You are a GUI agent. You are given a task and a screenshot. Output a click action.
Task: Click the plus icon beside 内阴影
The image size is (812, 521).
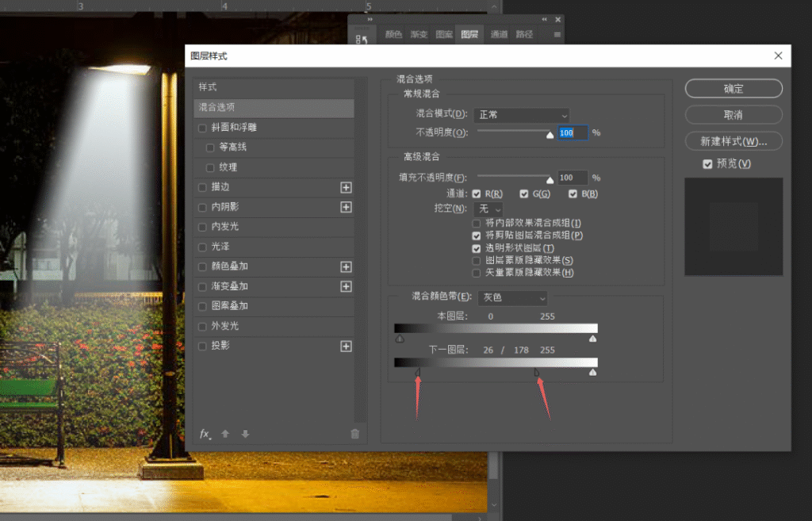pos(346,207)
